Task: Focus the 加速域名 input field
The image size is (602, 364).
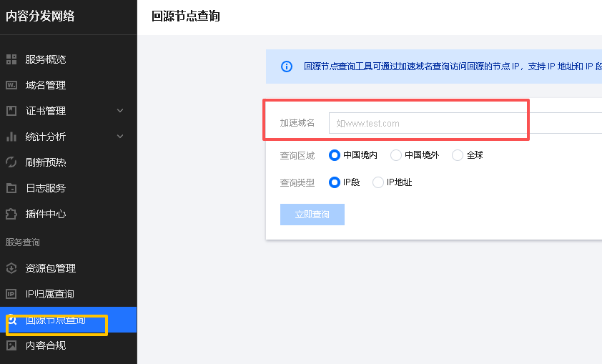Action: [465, 123]
